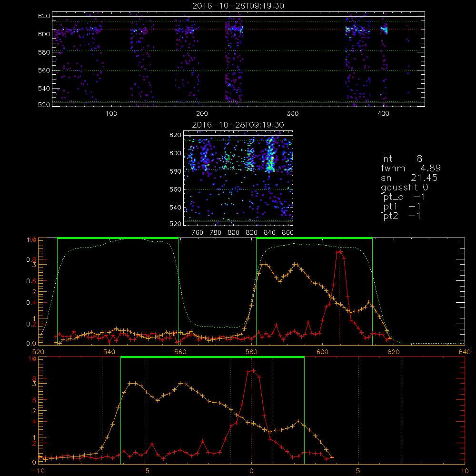Select the 'fwhm 4.89' readout
The width and height of the screenshot is (476, 476).
[x=411, y=168]
